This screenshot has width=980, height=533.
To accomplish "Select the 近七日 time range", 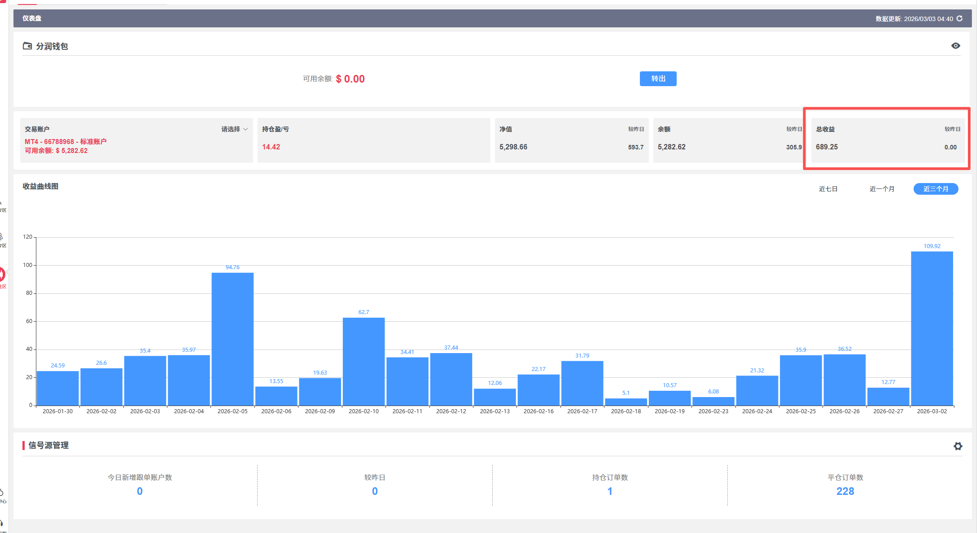I will coord(828,189).
